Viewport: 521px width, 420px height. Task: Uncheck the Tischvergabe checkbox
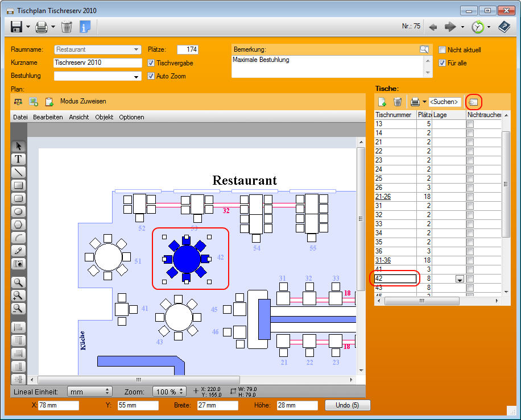[x=151, y=63]
